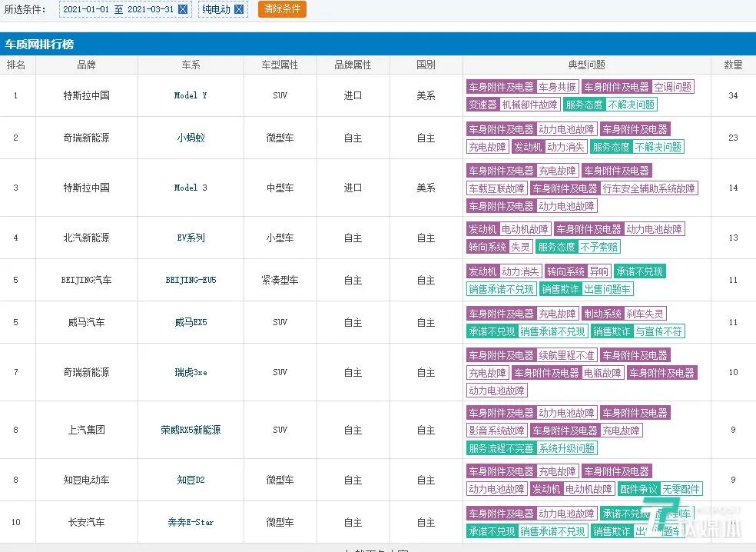Click the 长安汽车 brand cell

tap(86, 522)
